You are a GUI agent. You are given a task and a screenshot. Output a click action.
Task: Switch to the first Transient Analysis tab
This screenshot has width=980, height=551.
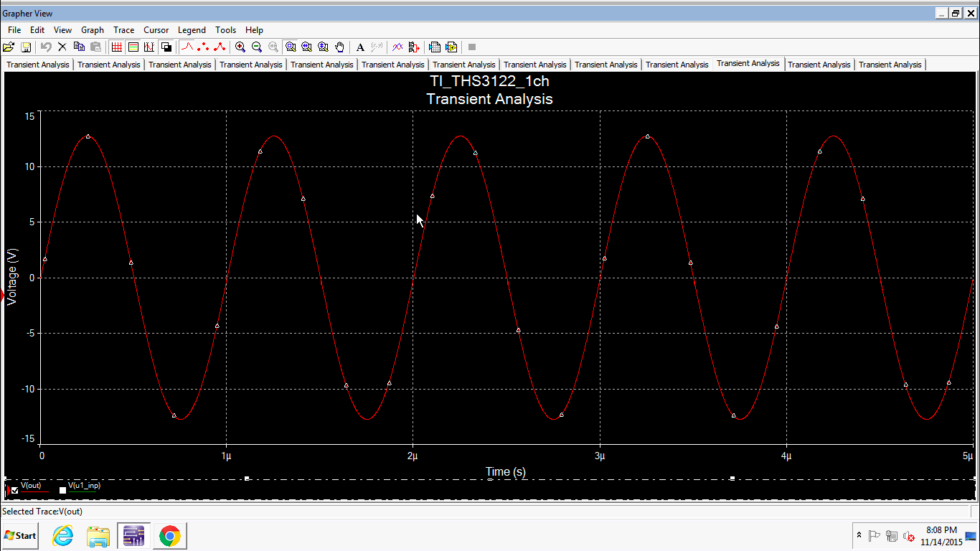[37, 65]
